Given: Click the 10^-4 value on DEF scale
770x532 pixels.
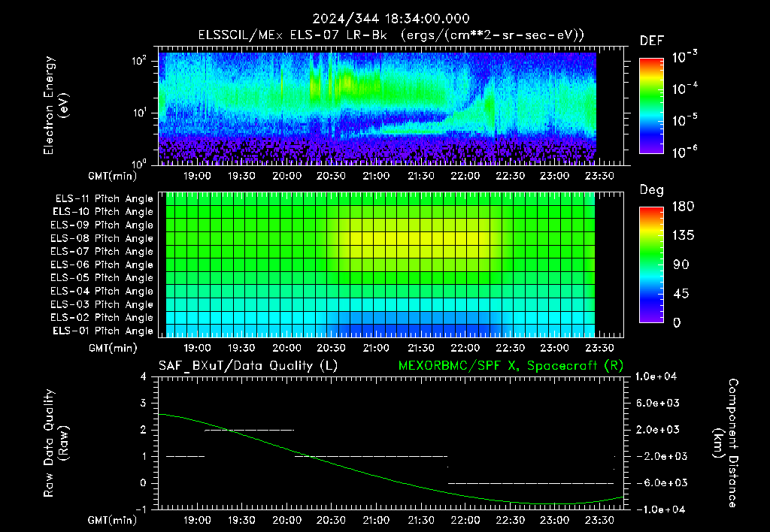Looking at the screenshot, I should point(684,89).
